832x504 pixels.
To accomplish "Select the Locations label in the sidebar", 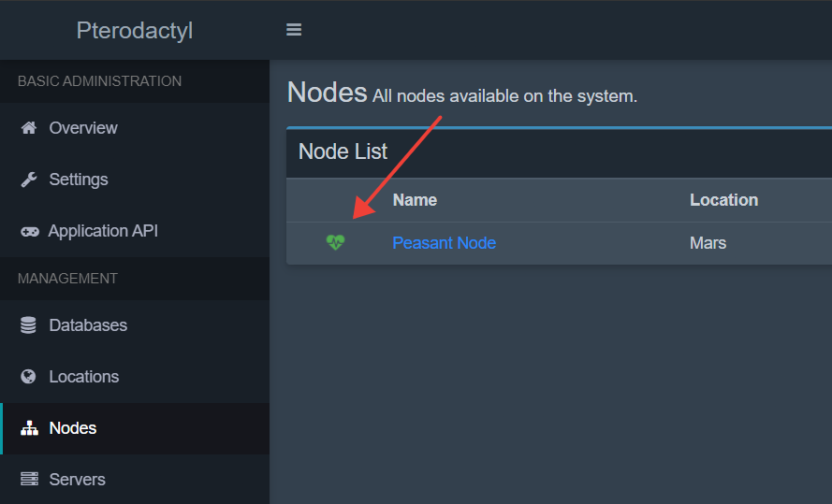I will 84,377.
